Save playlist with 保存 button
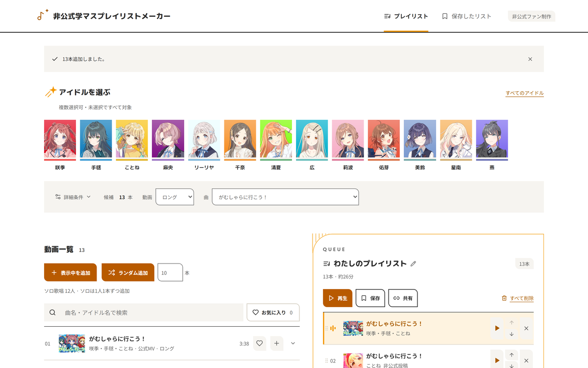 tap(370, 298)
